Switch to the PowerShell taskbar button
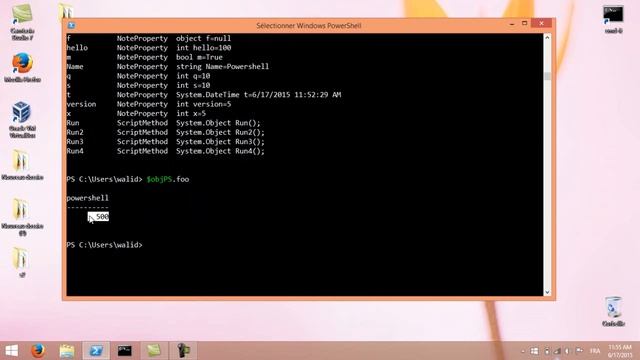The image size is (640, 360). tap(96, 351)
